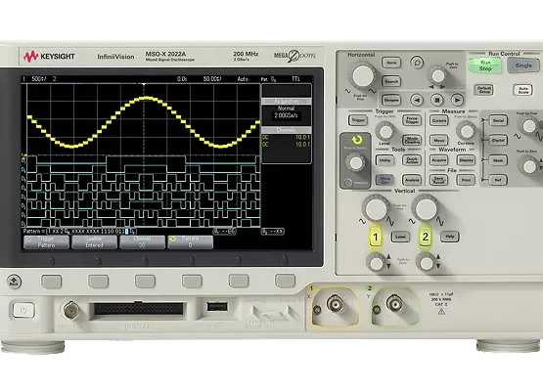Click the Single acquisition key
Viewport: 543px width, 392px height.
click(523, 65)
